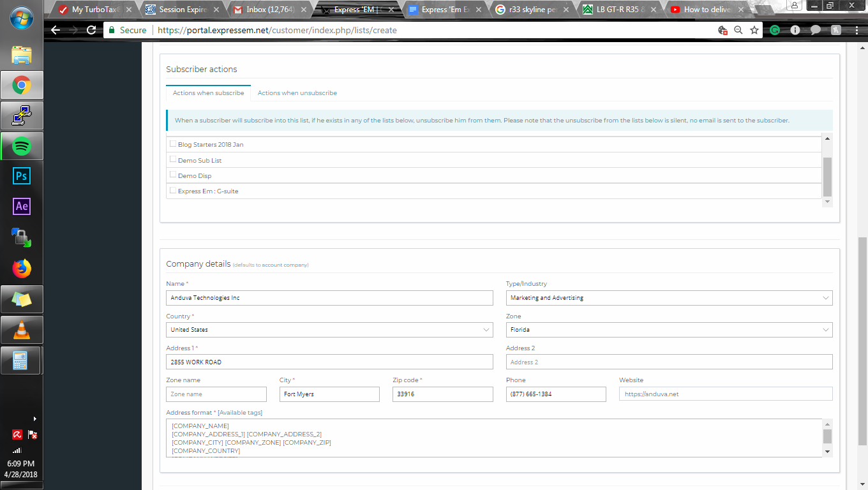Click the Zone name input field
This screenshot has height=490, width=868.
[x=216, y=394]
